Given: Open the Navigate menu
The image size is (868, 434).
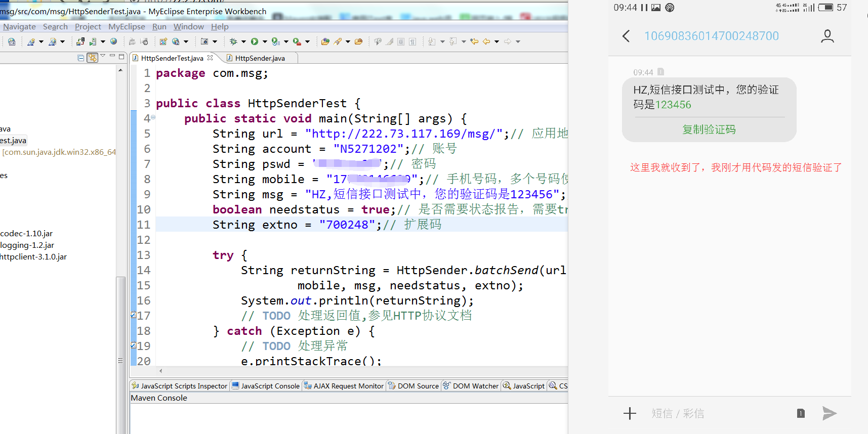Looking at the screenshot, I should pyautogui.click(x=19, y=26).
